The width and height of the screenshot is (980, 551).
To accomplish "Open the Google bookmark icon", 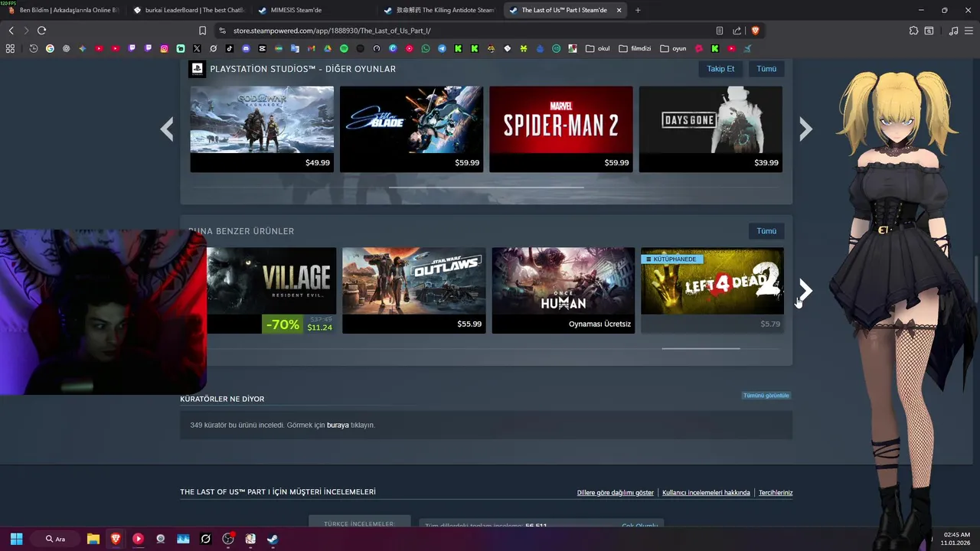I will coord(50,48).
